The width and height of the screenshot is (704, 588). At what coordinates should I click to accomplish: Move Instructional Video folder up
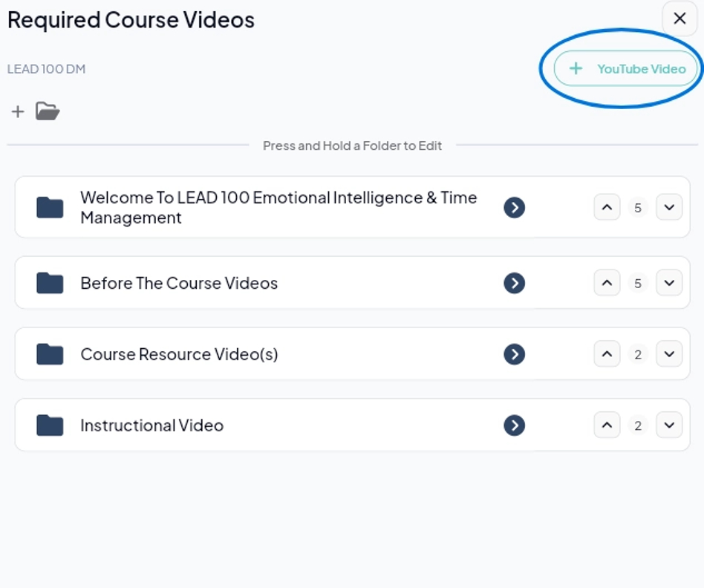point(607,425)
